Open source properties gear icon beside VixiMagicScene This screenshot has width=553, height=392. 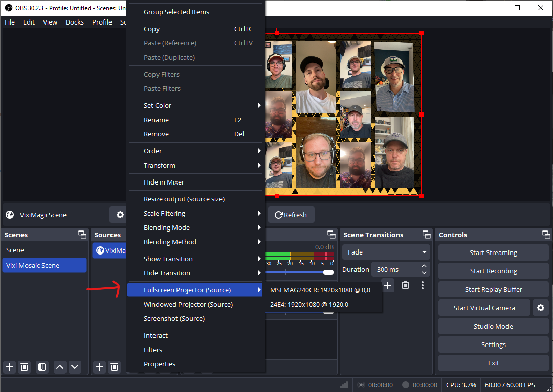click(x=120, y=215)
